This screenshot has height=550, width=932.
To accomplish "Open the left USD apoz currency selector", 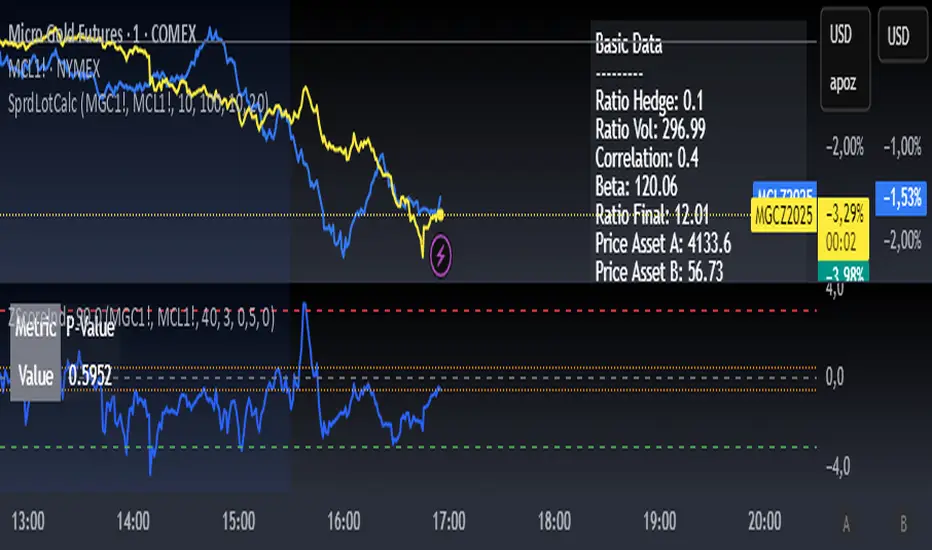I will pos(845,59).
